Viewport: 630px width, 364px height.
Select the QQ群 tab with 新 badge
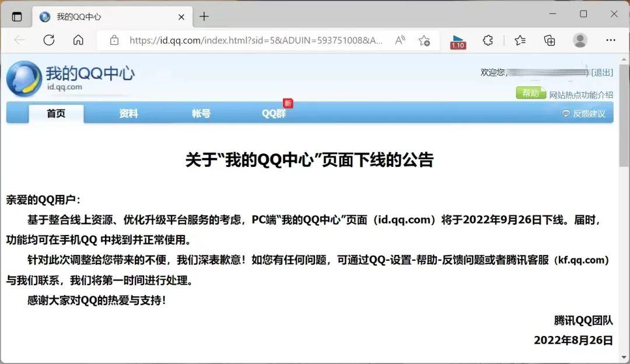pos(274,114)
